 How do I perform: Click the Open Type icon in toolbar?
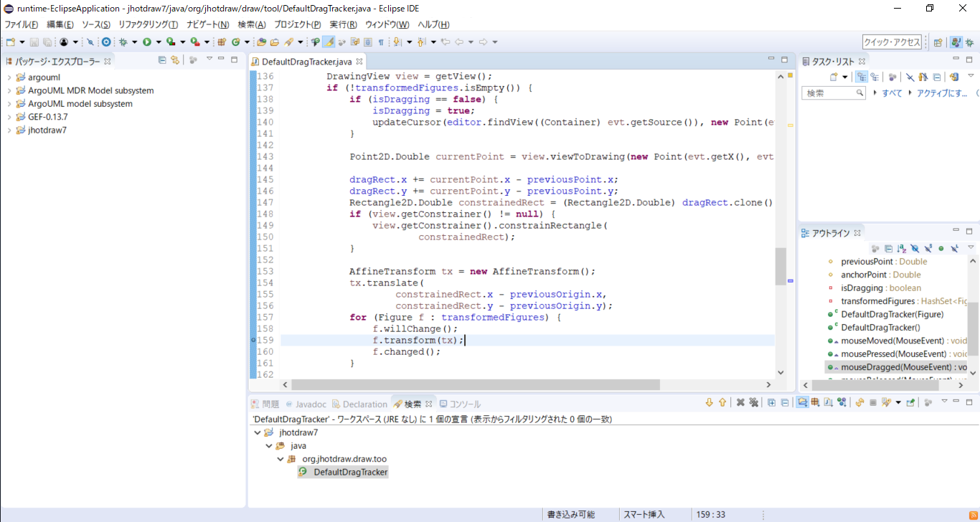(x=261, y=42)
